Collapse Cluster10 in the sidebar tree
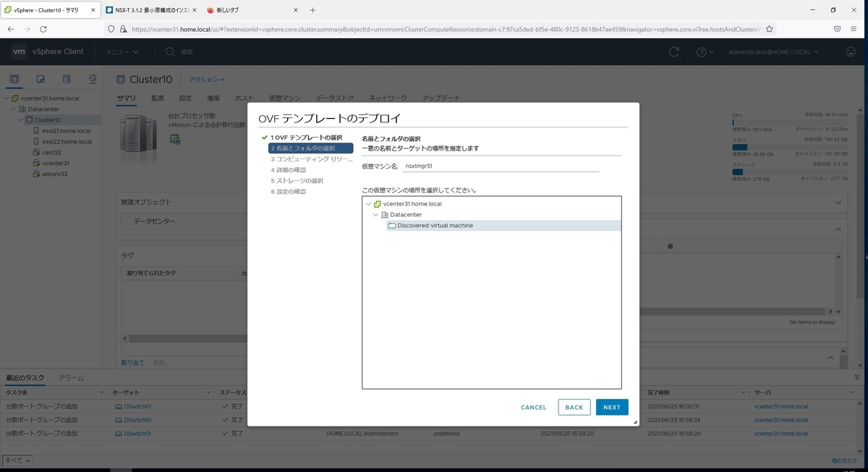 (x=21, y=120)
